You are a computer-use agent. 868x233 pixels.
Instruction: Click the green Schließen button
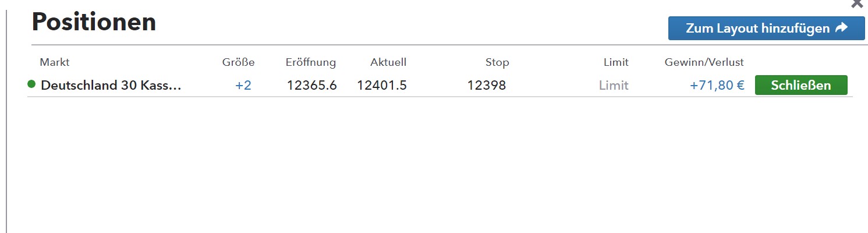tap(800, 85)
